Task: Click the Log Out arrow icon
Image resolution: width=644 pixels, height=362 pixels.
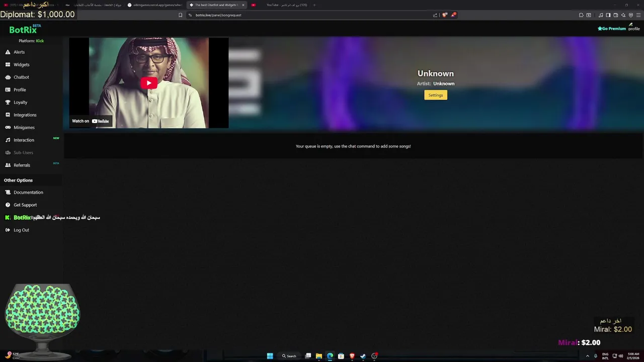Action: (8, 230)
